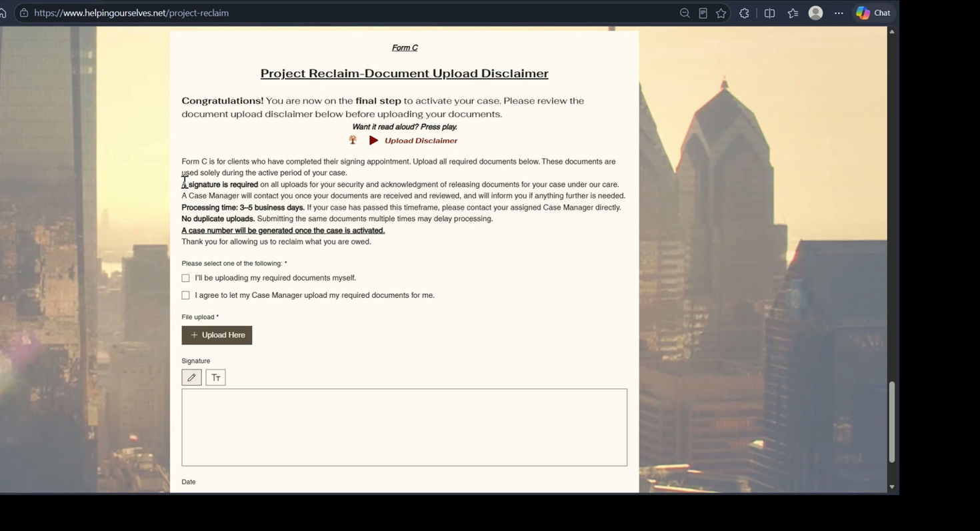Open the reader view icon
Image resolution: width=980 pixels, height=531 pixels.
point(703,13)
